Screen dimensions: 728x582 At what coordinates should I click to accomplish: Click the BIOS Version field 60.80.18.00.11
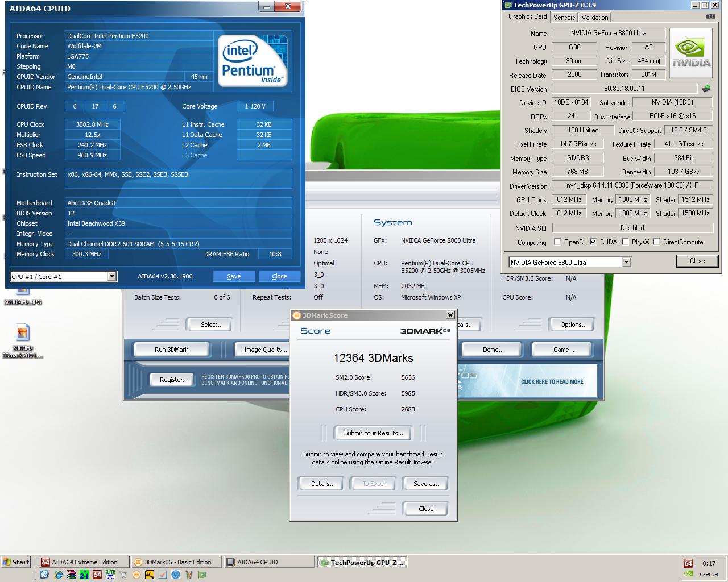(x=624, y=89)
